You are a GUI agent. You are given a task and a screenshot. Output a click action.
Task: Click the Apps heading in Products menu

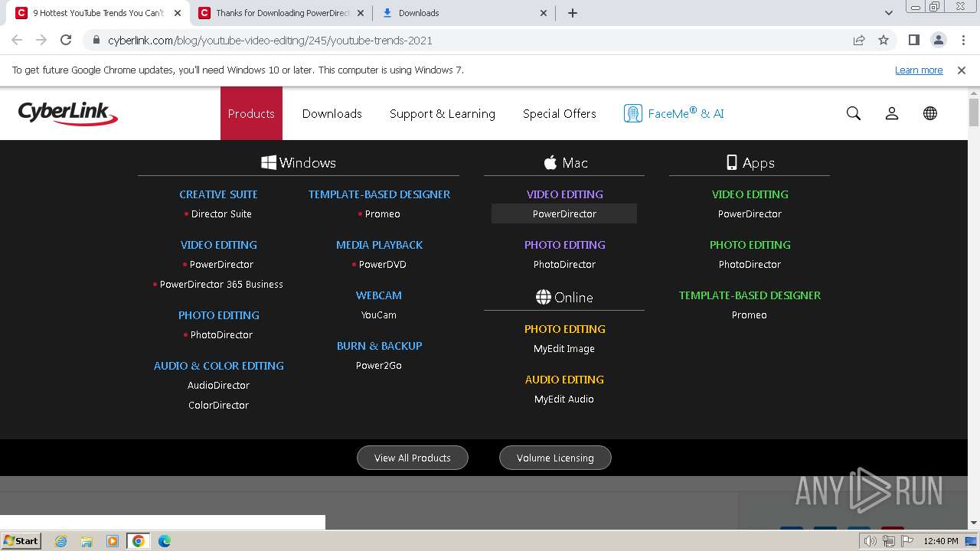750,163
